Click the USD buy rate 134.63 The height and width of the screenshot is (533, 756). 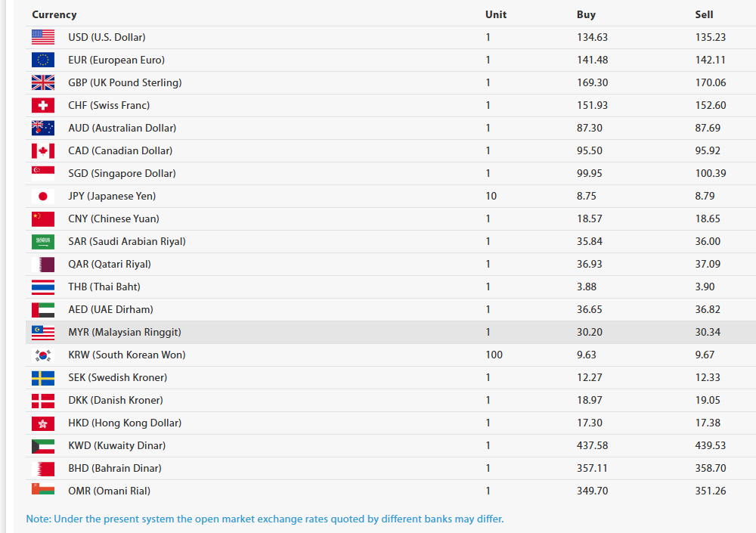click(x=592, y=37)
